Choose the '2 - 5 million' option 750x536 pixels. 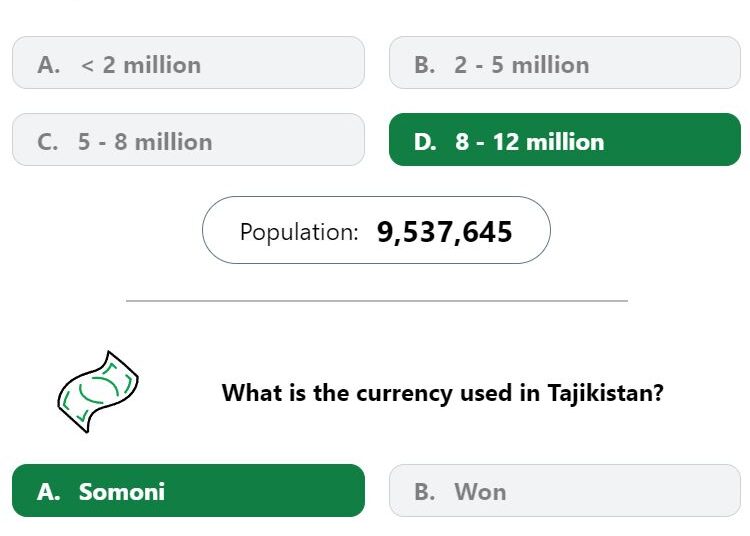pyautogui.click(x=565, y=63)
